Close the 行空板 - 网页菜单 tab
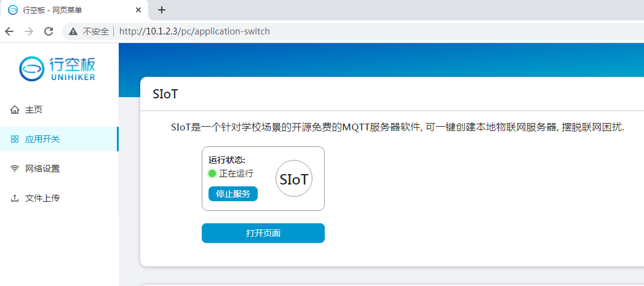This screenshot has width=644, height=286. coord(138,10)
